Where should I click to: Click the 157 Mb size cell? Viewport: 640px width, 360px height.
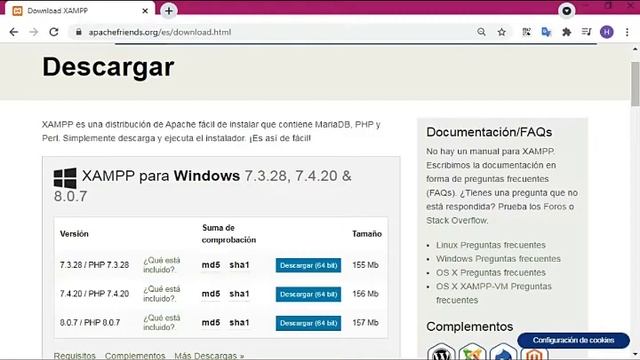coord(365,322)
